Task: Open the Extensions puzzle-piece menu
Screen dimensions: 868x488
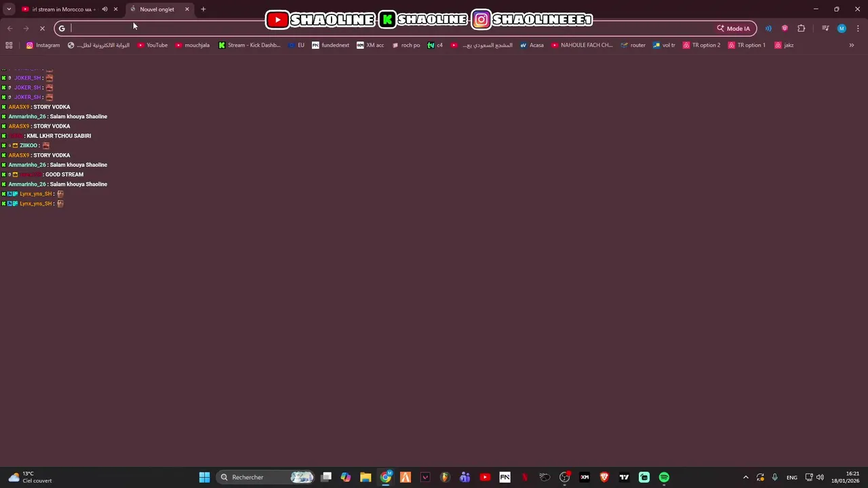Action: (802, 28)
